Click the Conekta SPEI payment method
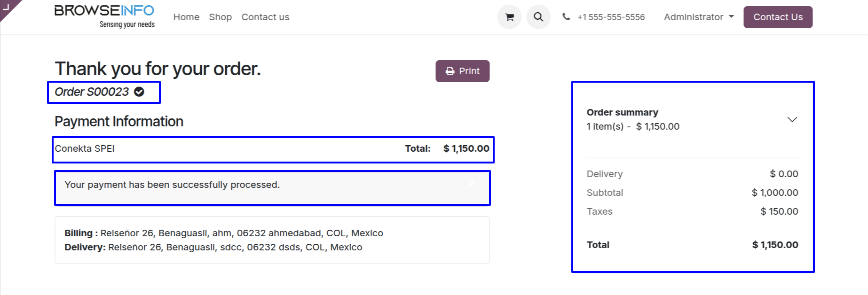This screenshot has height=295, width=868. coord(85,149)
